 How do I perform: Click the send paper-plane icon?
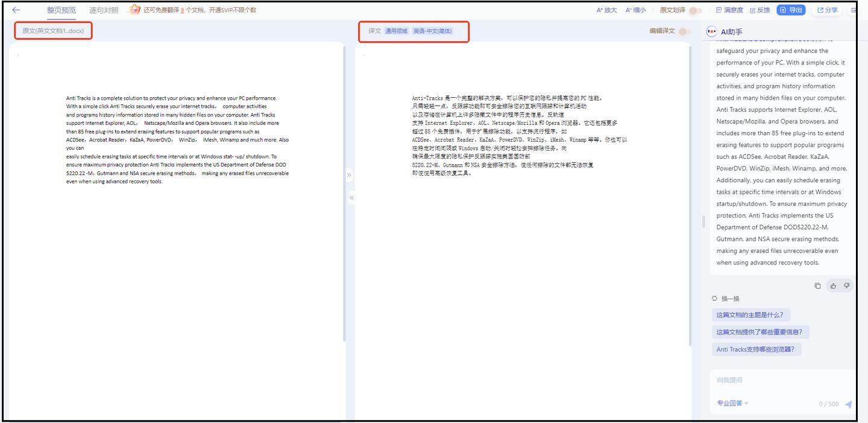[849, 403]
